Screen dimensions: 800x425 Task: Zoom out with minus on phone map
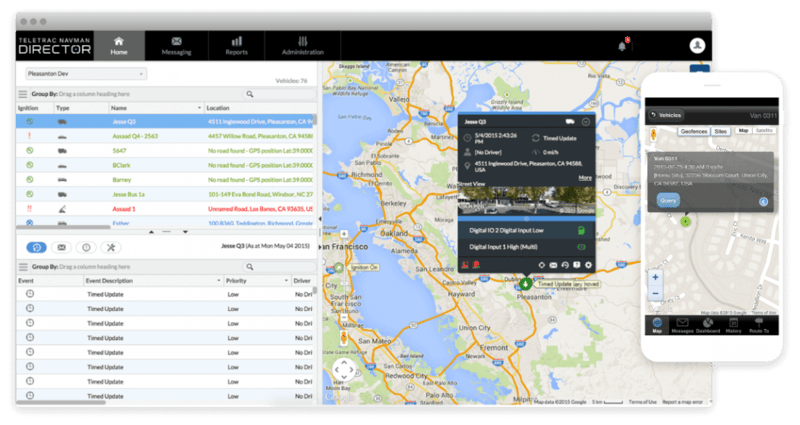point(656,294)
